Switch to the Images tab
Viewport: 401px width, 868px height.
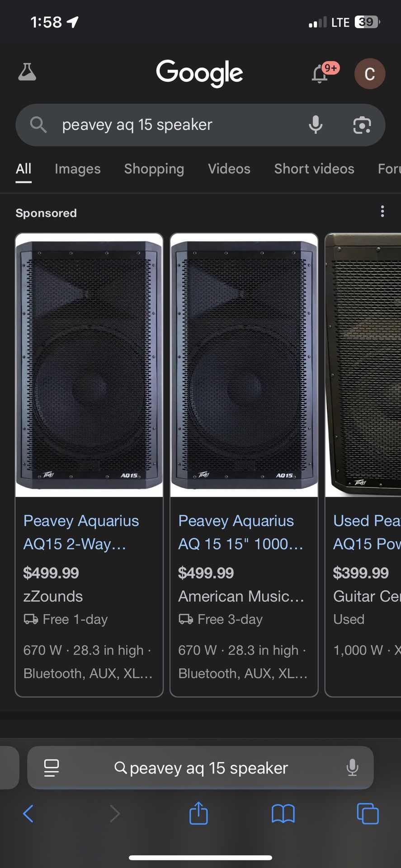click(x=78, y=169)
